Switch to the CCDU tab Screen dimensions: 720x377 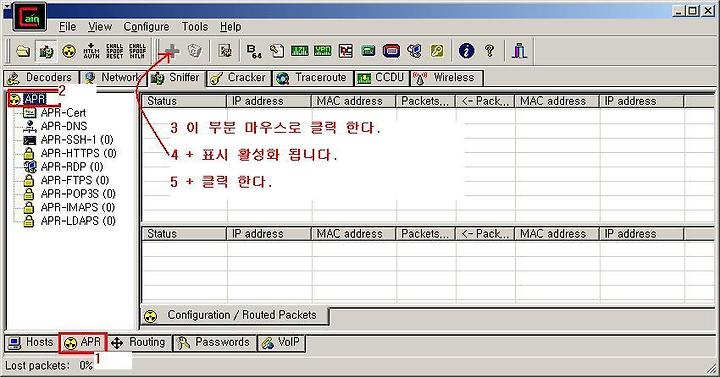(381, 78)
